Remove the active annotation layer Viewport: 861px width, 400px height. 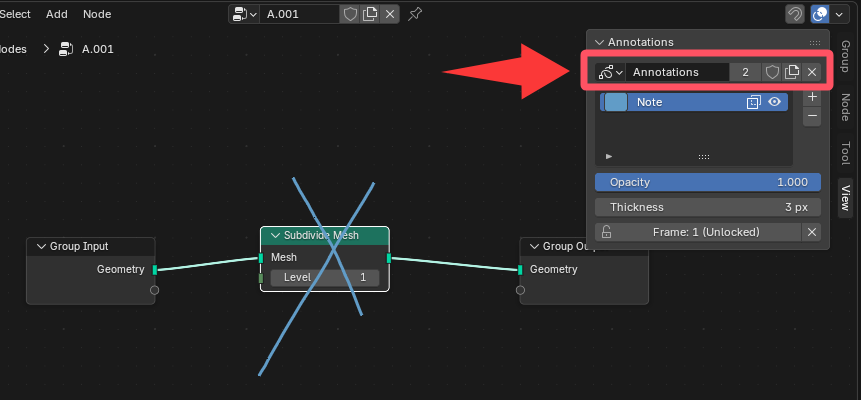click(812, 116)
